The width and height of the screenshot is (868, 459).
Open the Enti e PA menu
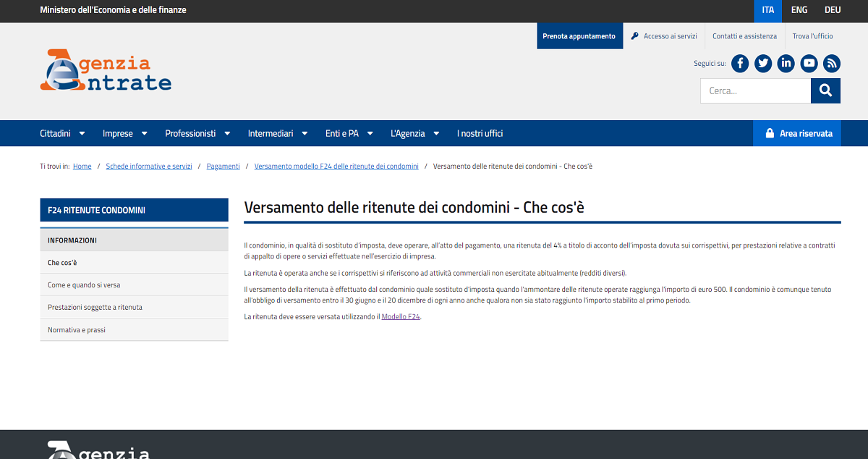coord(342,133)
